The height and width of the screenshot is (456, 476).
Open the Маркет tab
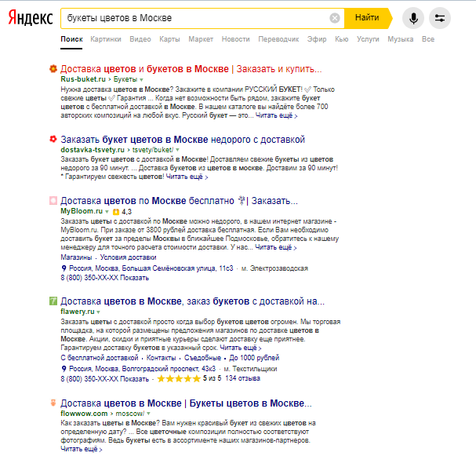click(201, 39)
